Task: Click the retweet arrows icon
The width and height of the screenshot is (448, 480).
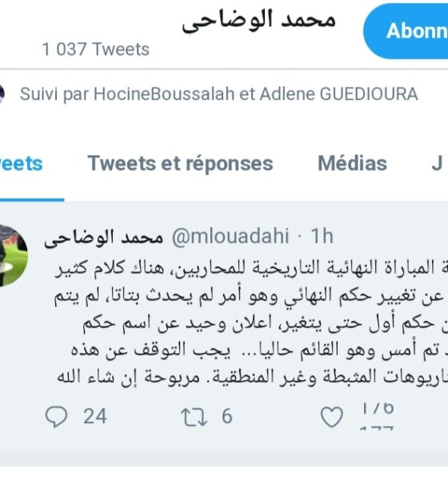Action: pos(194,417)
